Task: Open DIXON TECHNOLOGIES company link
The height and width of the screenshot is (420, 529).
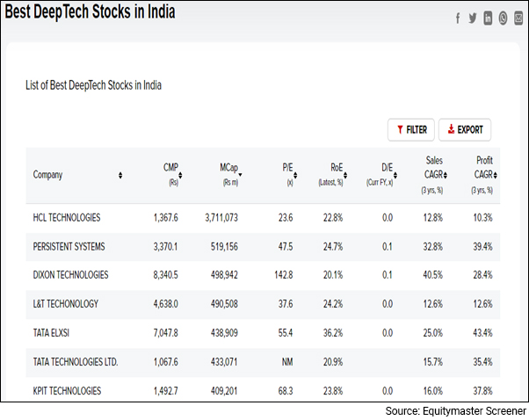Action: pos(71,275)
